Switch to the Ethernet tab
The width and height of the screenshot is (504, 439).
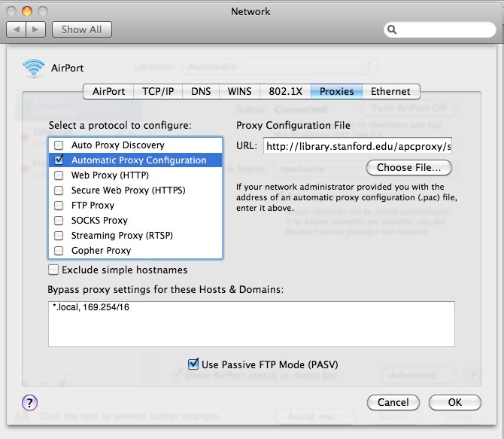[x=390, y=91]
